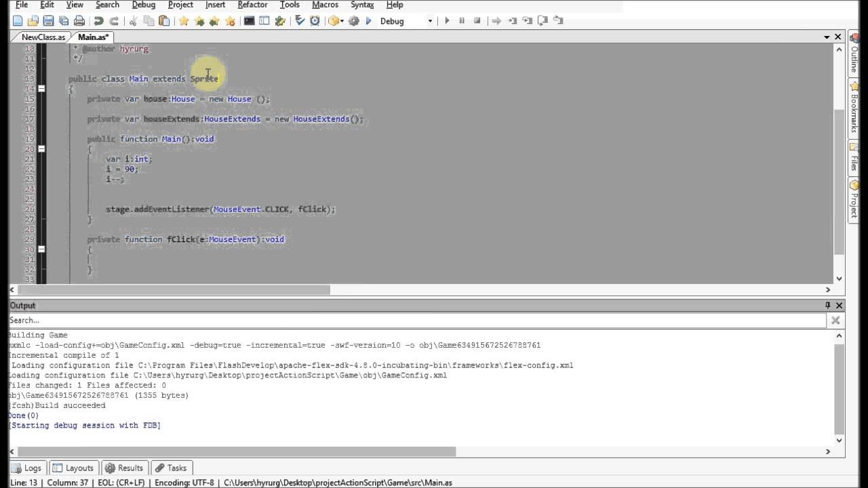Click the New document toolbar icon
The width and height of the screenshot is (868, 488).
[18, 21]
